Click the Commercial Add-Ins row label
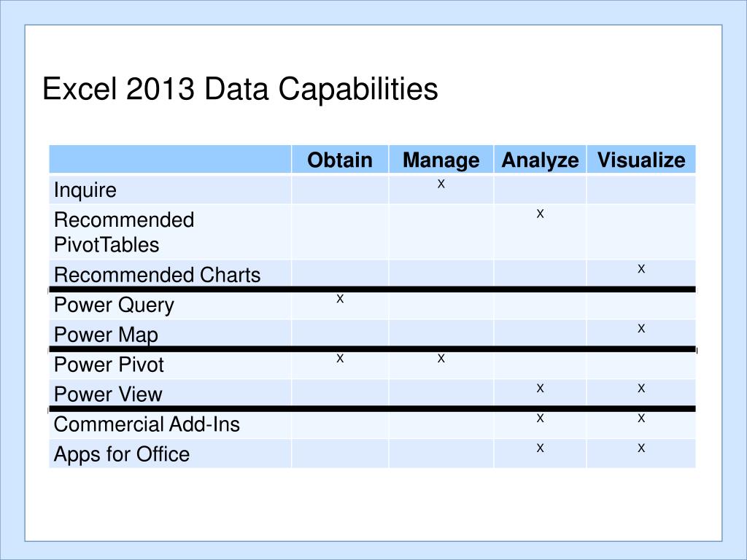This screenshot has width=747, height=560. [x=147, y=424]
